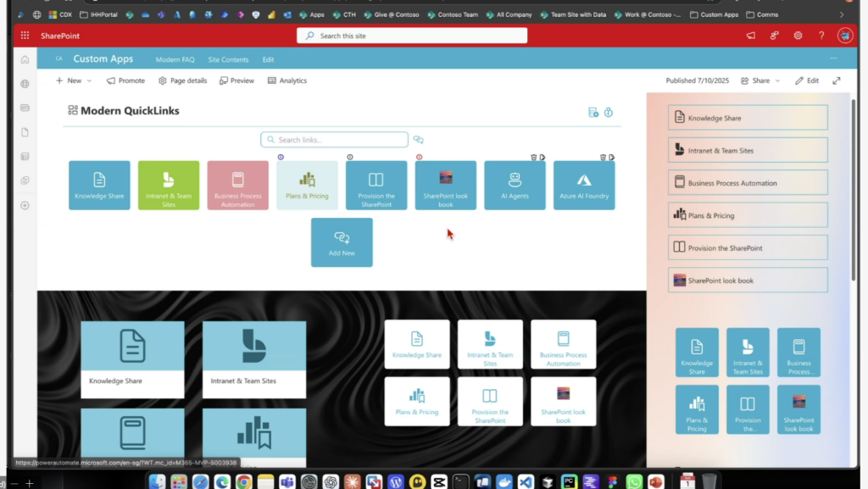This screenshot has height=489, width=868.
Task: Open the white Business Process Automation tile
Action: point(563,344)
